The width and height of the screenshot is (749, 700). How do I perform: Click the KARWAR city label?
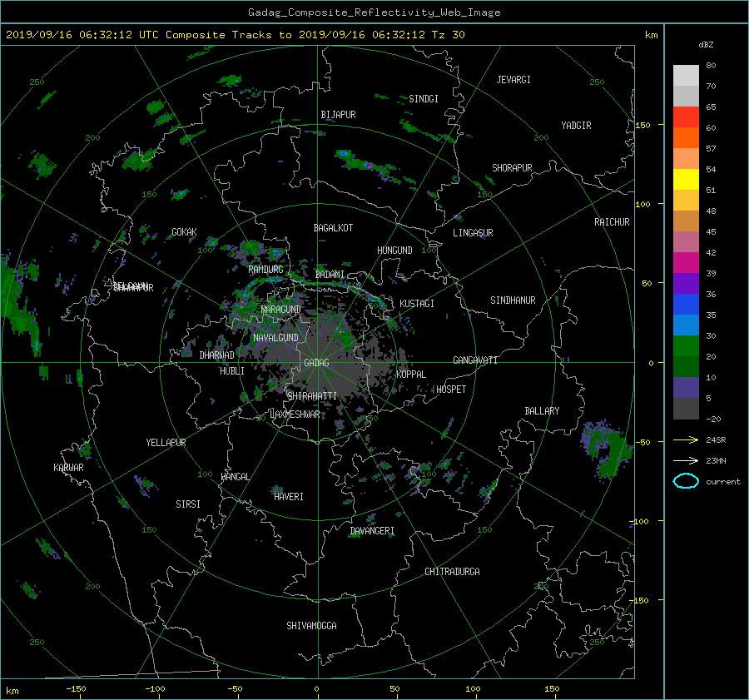click(x=68, y=468)
